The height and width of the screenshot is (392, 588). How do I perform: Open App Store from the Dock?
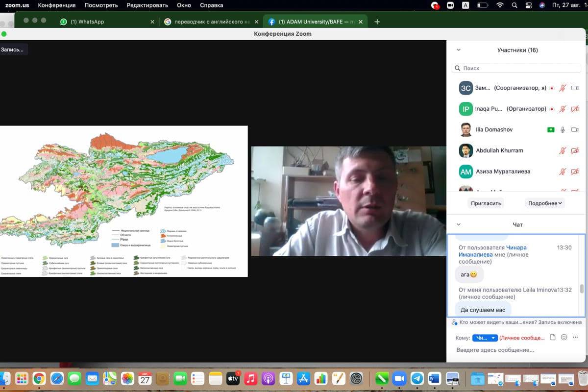pos(303,378)
